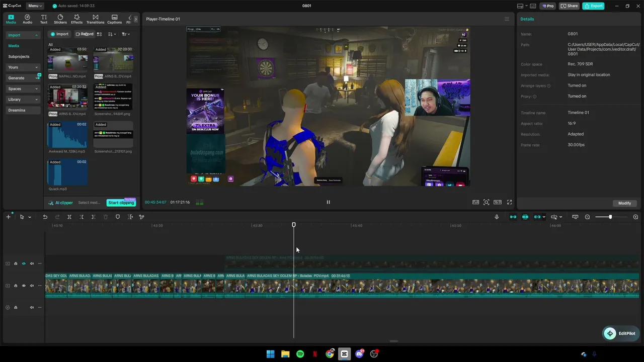Click the preview zoom focus icon
This screenshot has height=362, width=644.
pyautogui.click(x=486, y=202)
